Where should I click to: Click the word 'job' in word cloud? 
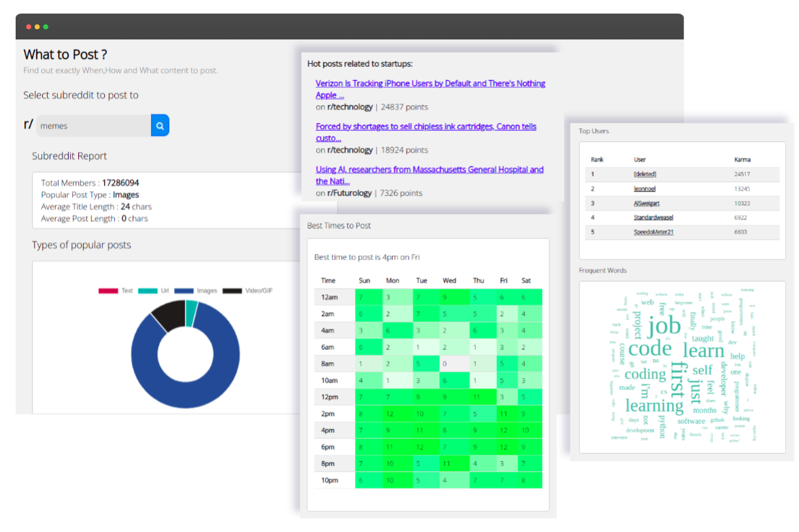pyautogui.click(x=664, y=327)
